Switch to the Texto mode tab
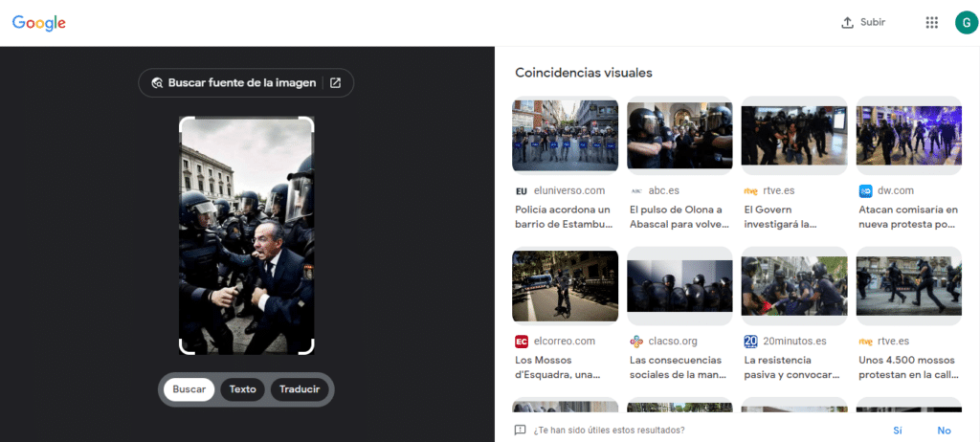The image size is (980, 442). [243, 389]
